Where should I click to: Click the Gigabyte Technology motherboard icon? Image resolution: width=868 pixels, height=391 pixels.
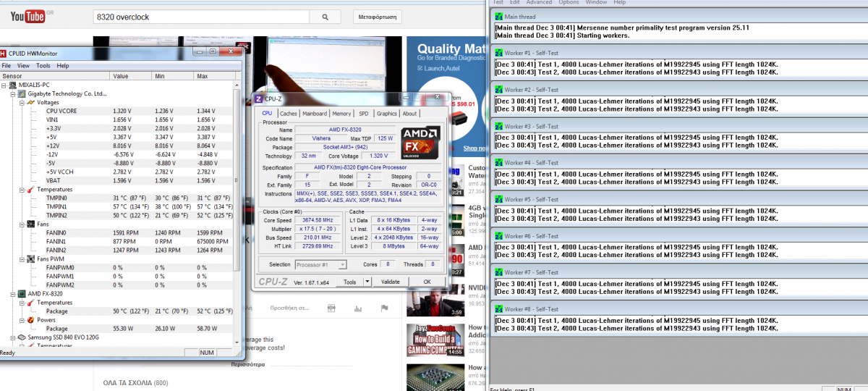[22, 93]
